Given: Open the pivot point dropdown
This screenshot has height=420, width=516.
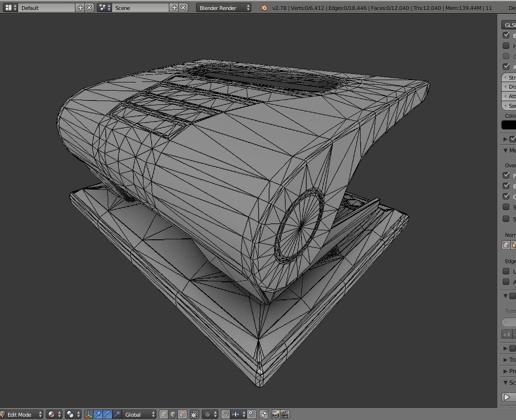Looking at the screenshot, I should coord(73,414).
